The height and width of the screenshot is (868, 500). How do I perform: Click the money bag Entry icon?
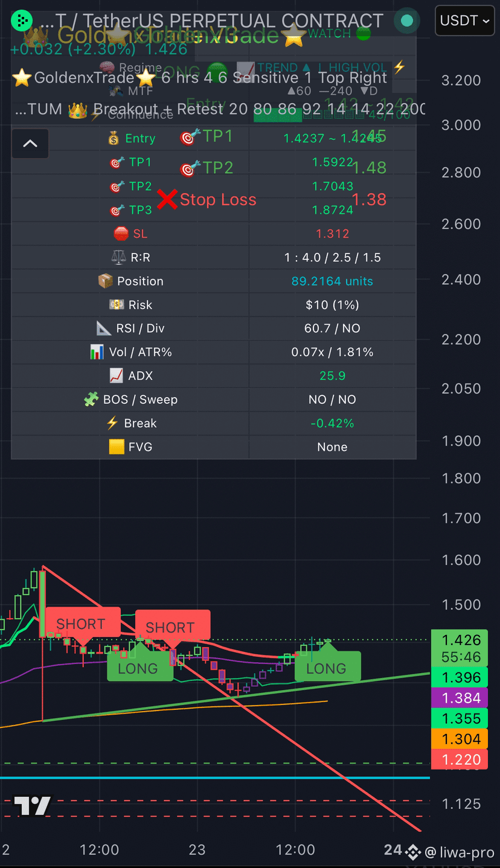(114, 138)
